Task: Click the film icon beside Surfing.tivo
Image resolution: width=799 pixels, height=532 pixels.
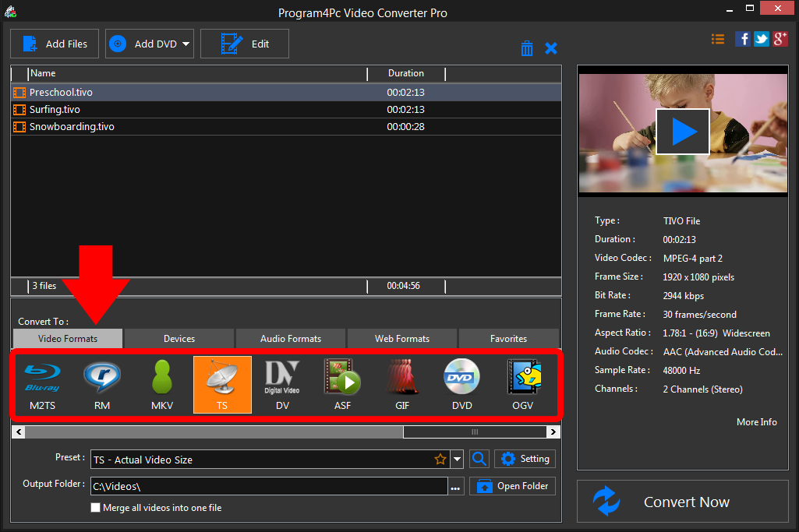Action: pos(19,110)
